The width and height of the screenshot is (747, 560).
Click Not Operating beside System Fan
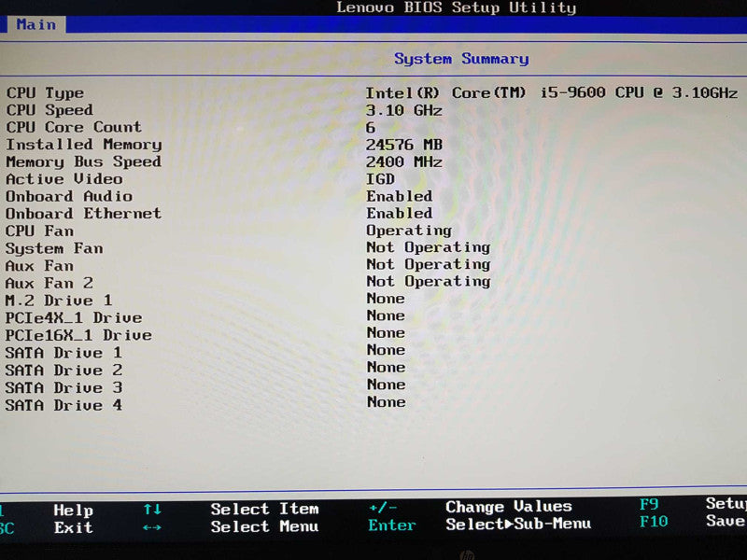click(x=429, y=247)
